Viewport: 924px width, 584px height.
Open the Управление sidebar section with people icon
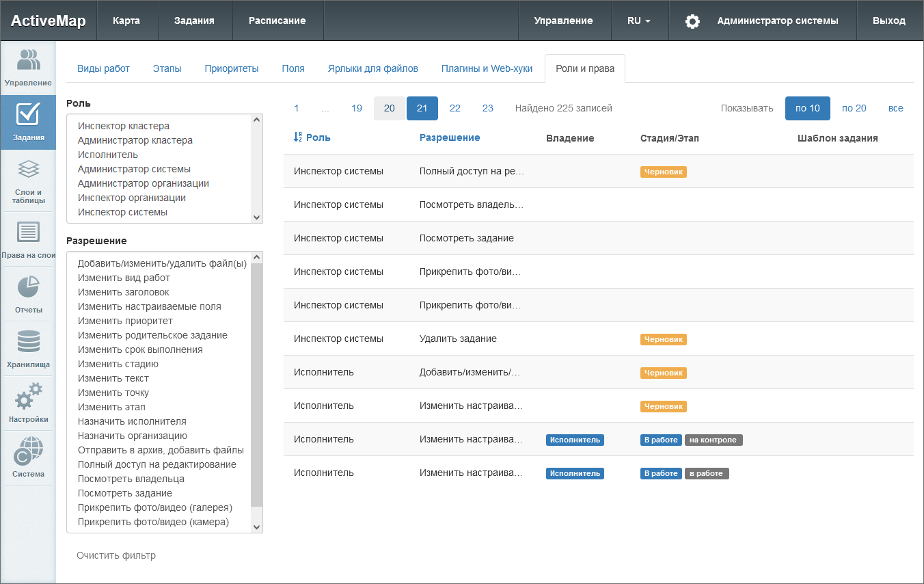28,68
